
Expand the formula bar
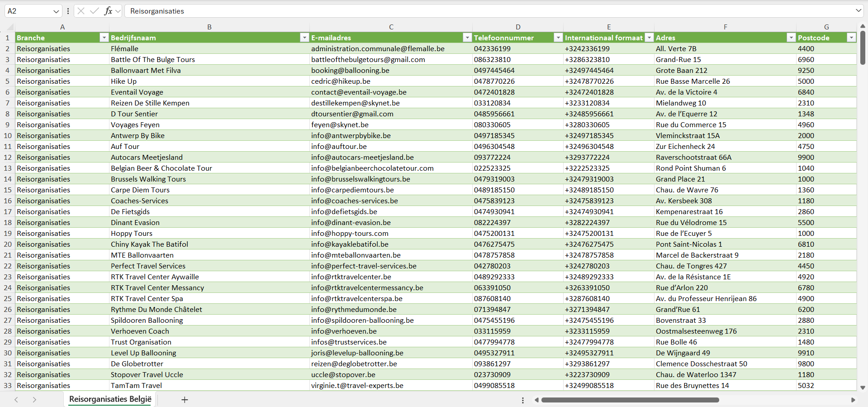(858, 11)
